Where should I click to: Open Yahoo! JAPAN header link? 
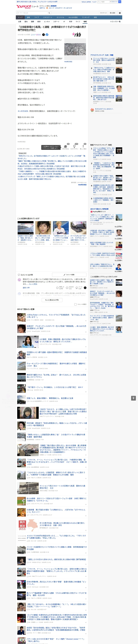tap(86, 2)
